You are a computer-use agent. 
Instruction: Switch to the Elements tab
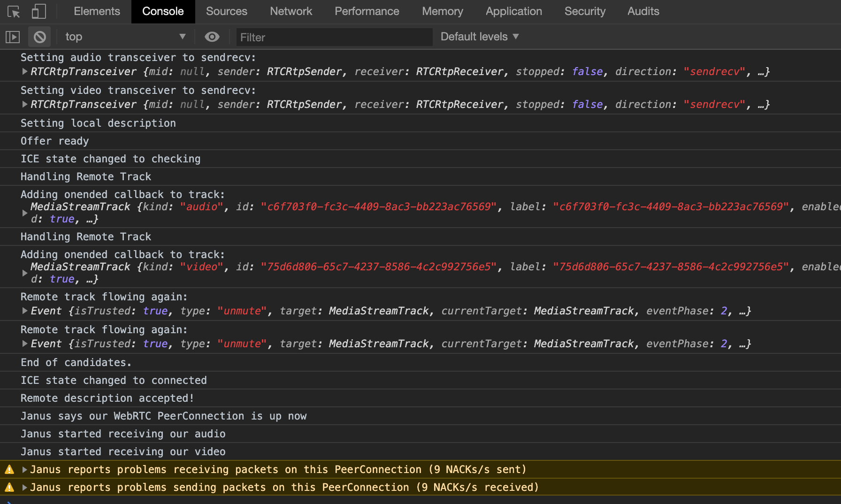tap(97, 11)
